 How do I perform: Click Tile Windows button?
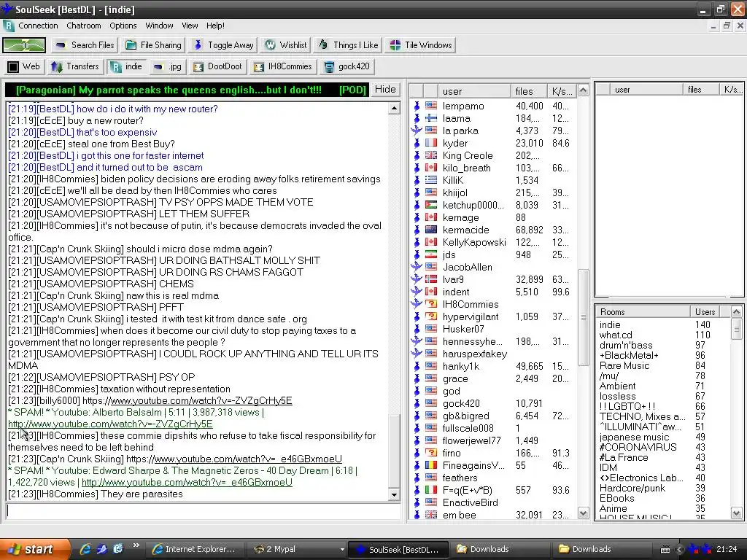(421, 45)
